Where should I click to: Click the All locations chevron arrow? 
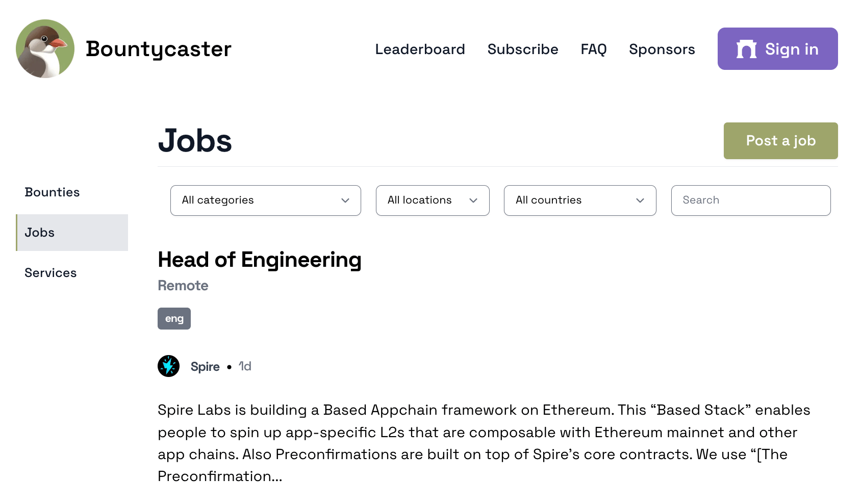click(x=473, y=200)
